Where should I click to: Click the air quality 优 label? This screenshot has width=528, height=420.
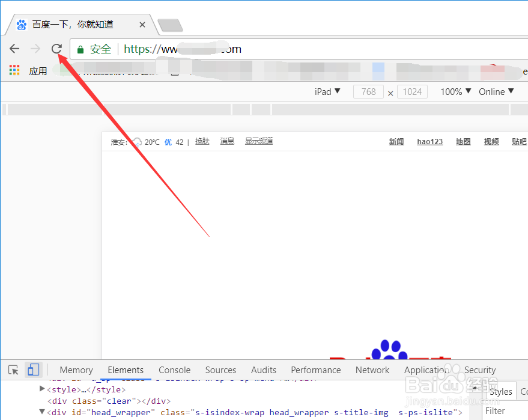tap(168, 142)
